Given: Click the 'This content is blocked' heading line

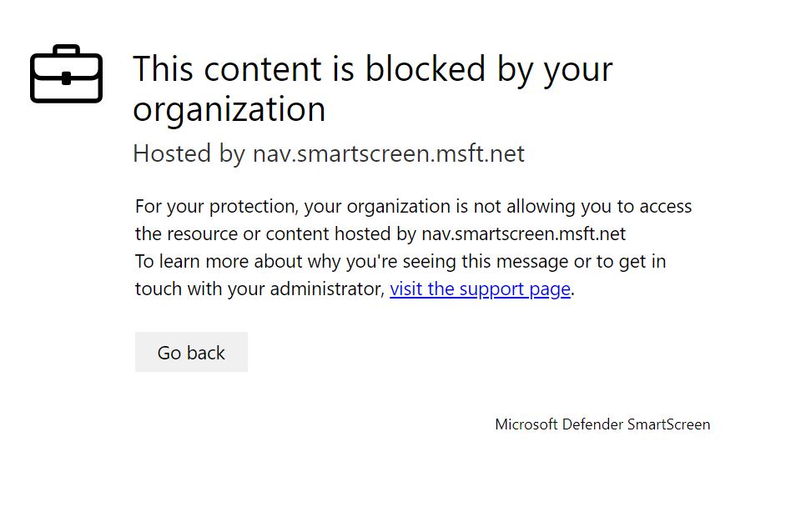Looking at the screenshot, I should coord(372,68).
